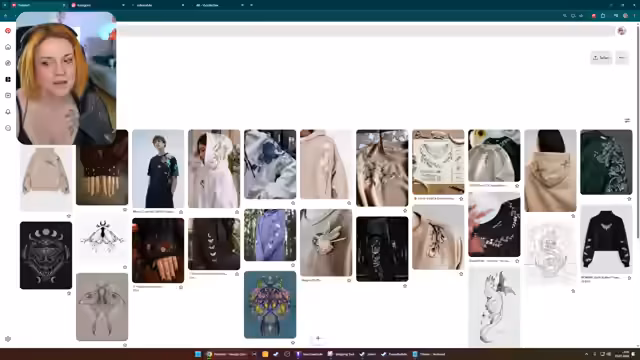640x360 pixels.
Task: Click the Share board button
Action: tap(601, 58)
